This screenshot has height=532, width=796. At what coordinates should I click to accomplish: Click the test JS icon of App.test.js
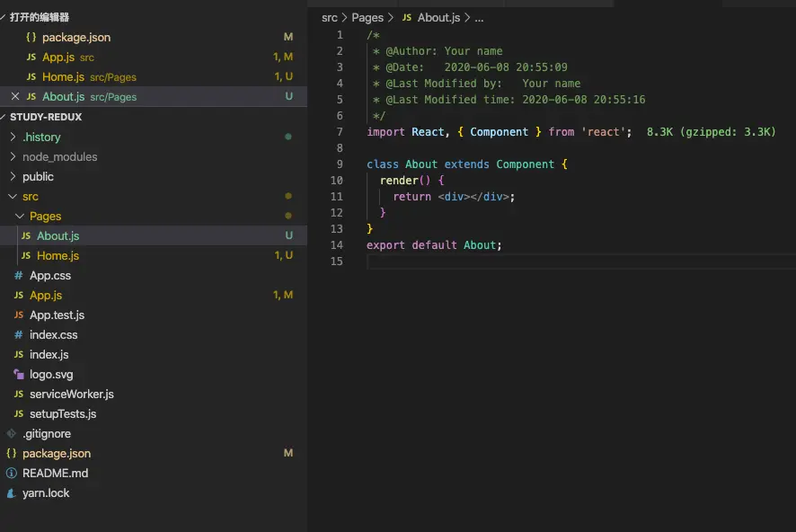tap(19, 315)
